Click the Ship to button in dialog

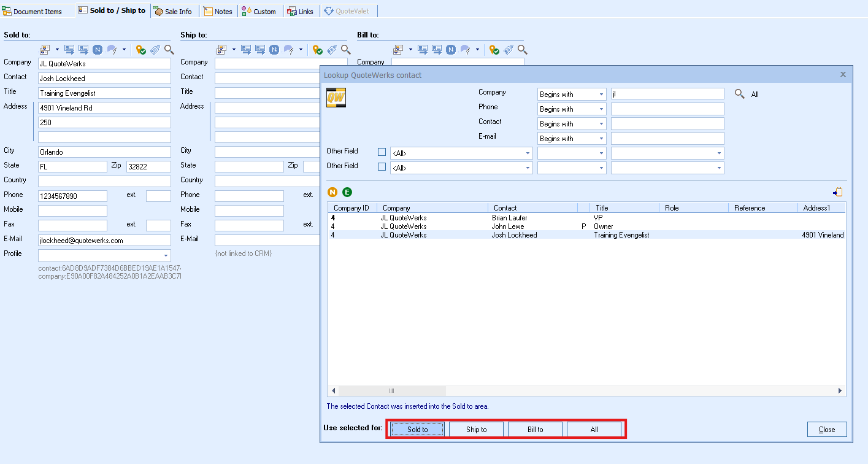tap(477, 429)
